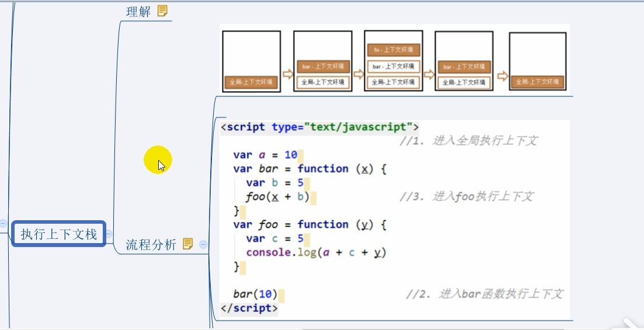Select the 流程分析 subtopic
This screenshot has height=330, width=644.
click(151, 245)
